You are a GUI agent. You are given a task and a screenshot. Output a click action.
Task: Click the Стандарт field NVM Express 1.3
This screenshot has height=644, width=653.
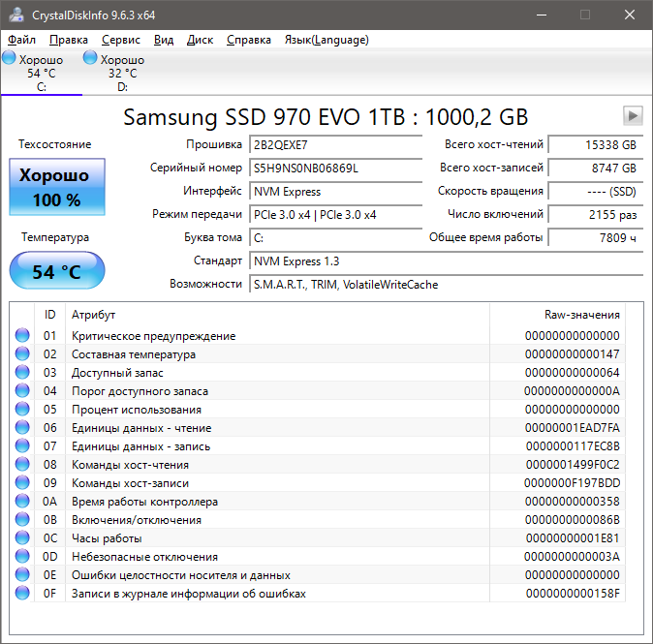point(447,261)
